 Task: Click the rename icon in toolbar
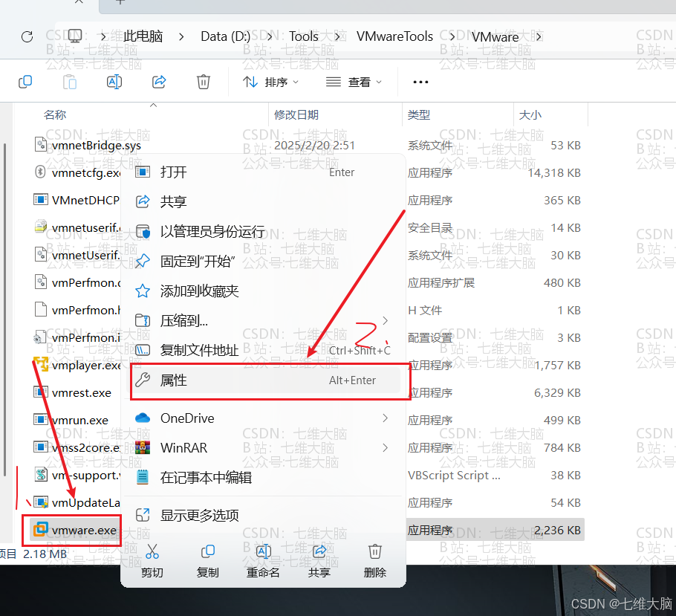114,82
